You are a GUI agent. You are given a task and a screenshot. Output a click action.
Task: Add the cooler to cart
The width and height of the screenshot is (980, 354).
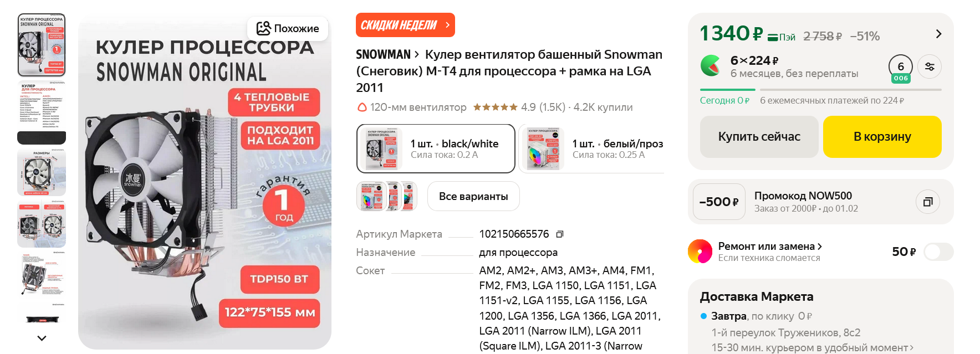coord(882,137)
